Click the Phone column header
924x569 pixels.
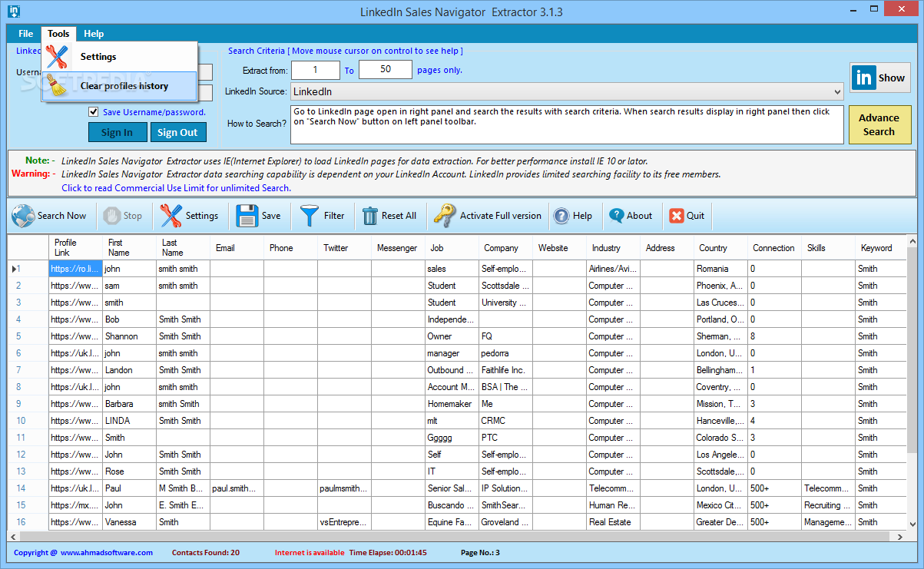click(290, 247)
